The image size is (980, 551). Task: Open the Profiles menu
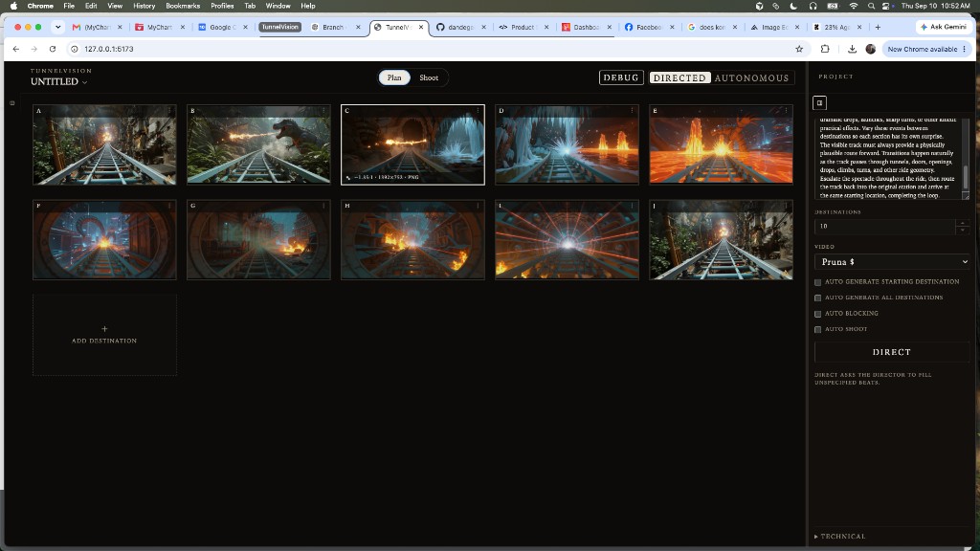click(x=222, y=6)
